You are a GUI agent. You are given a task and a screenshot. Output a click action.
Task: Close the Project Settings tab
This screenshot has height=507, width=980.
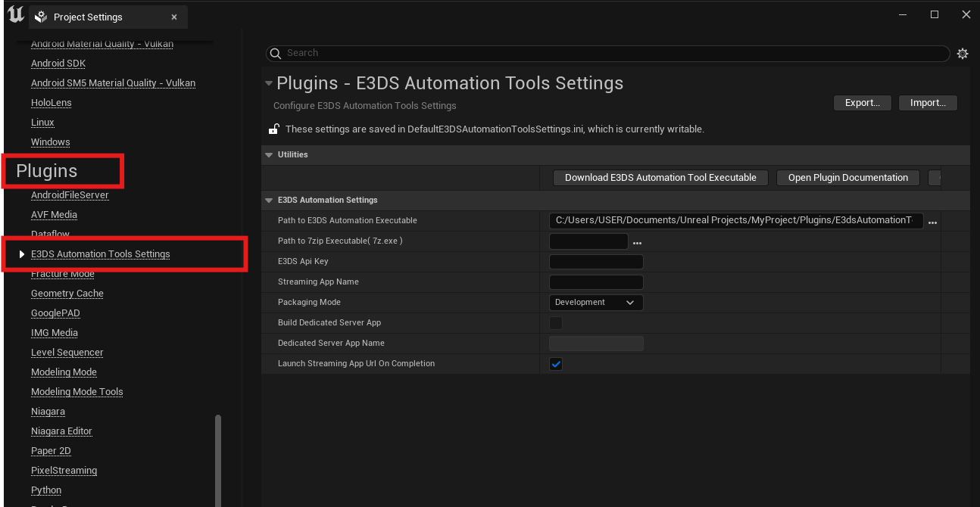pyautogui.click(x=174, y=17)
